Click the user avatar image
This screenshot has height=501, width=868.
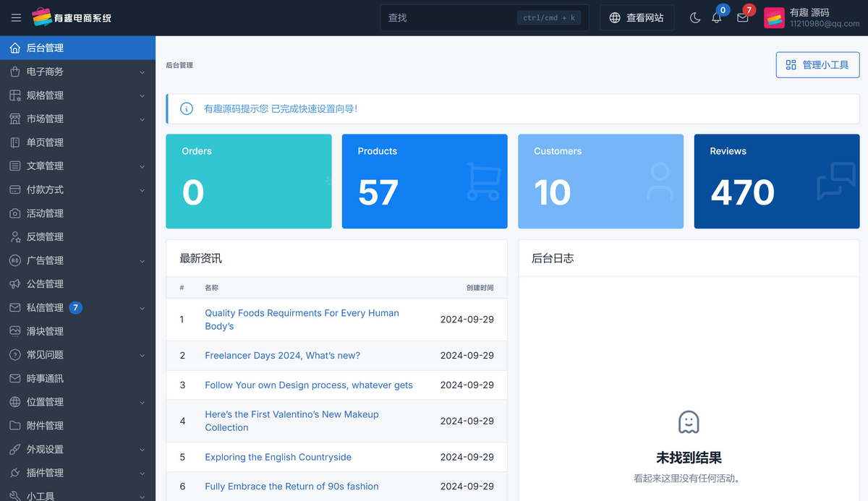point(774,18)
